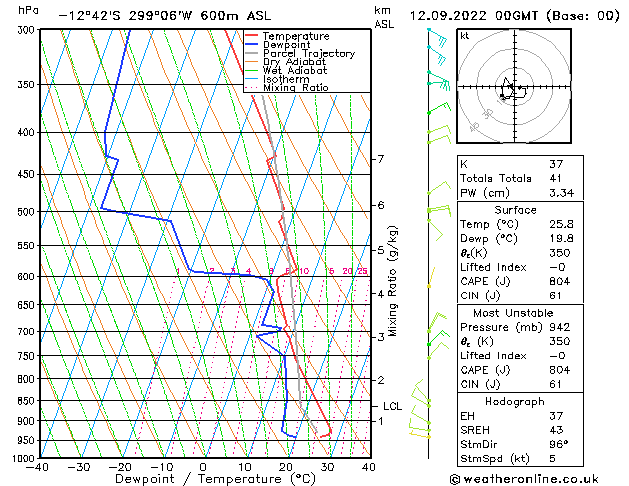The image size is (629, 486).
Task: Select the Mixing Ratio legend label
Action: 296,87
